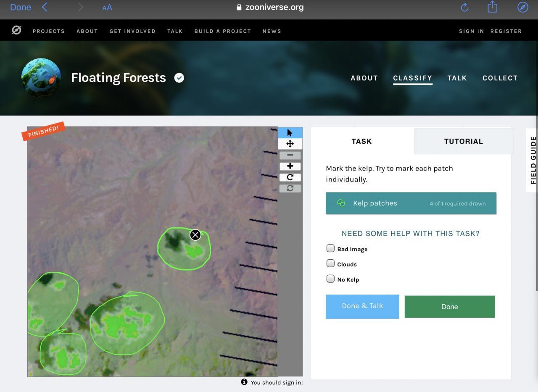The width and height of the screenshot is (538, 392).
Task: Open the text size AA menu
Action: tap(107, 8)
